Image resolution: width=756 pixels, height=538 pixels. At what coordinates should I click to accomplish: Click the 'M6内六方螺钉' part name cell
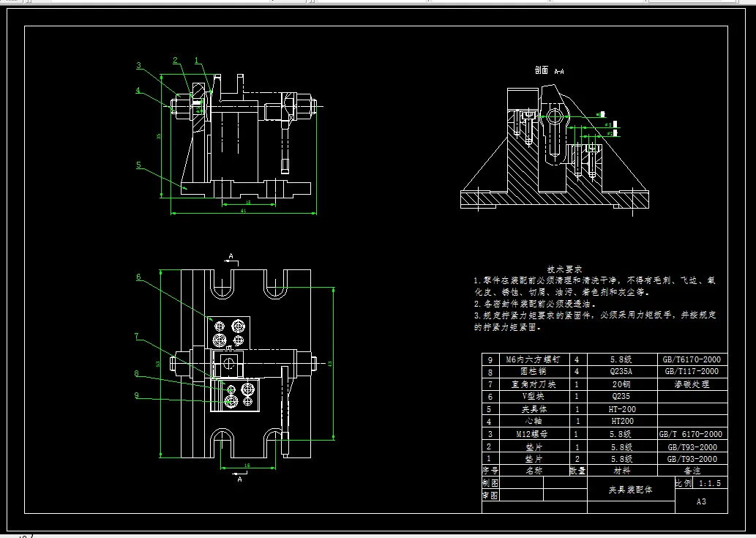pos(534,359)
